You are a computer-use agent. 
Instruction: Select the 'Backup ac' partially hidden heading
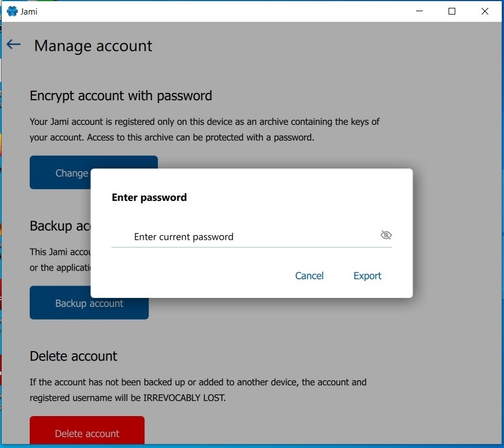pos(60,226)
